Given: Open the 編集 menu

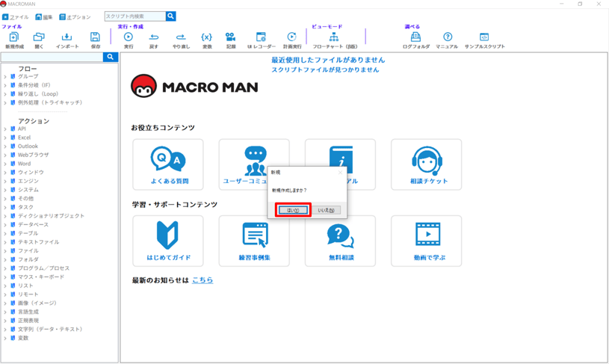Looking at the screenshot, I should pos(44,17).
